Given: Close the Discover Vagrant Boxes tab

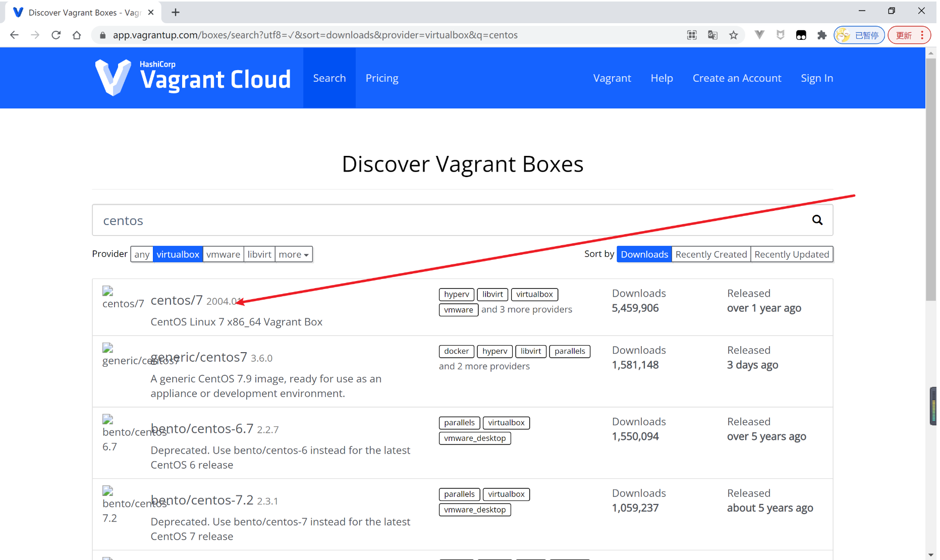Looking at the screenshot, I should pos(151,12).
